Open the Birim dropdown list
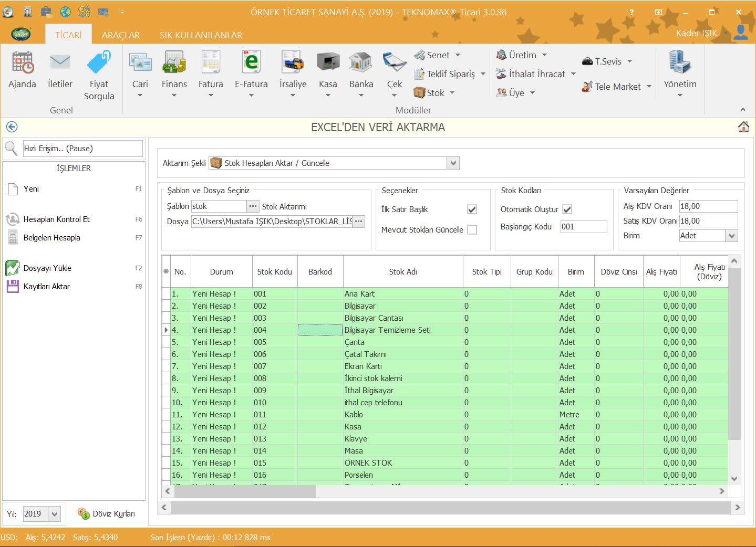 coord(732,236)
